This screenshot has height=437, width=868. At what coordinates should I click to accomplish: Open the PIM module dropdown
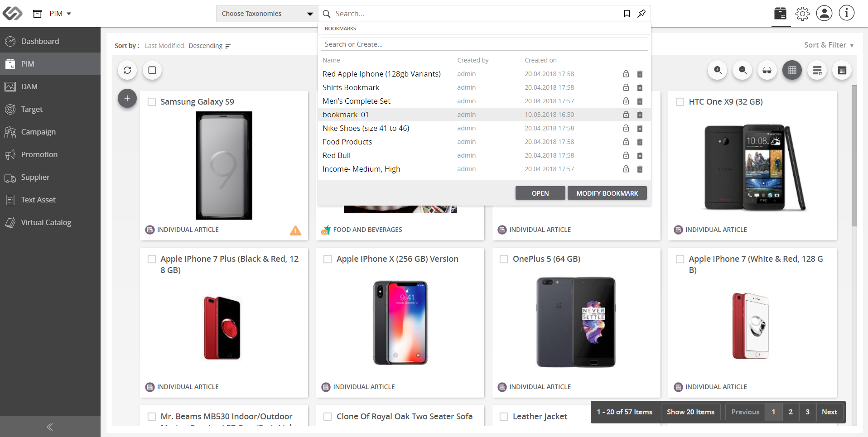60,14
